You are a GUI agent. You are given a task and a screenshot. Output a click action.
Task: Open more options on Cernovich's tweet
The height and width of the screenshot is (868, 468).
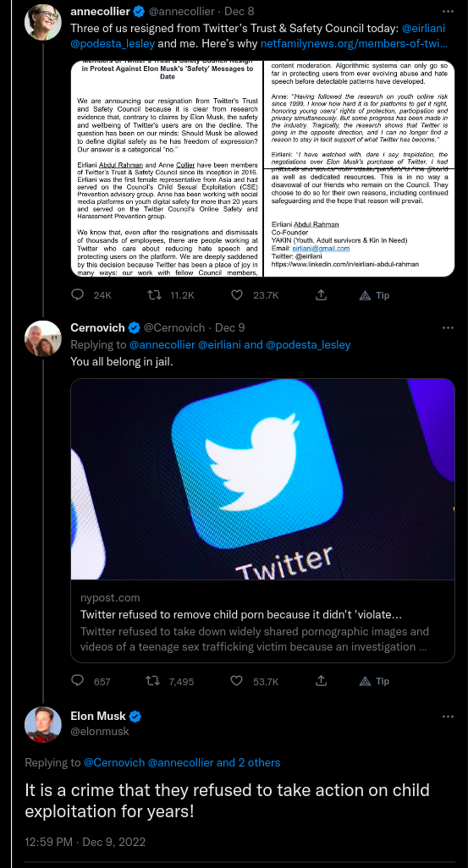[448, 327]
